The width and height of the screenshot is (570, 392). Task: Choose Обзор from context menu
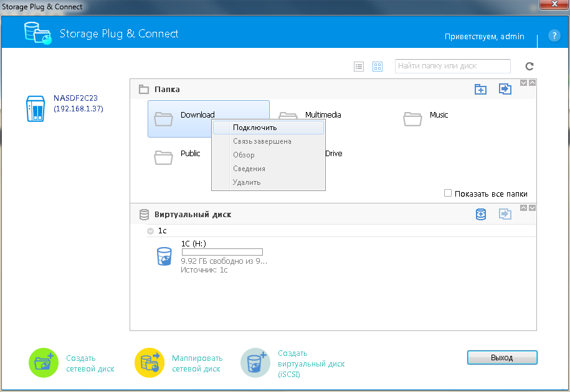coord(268,155)
